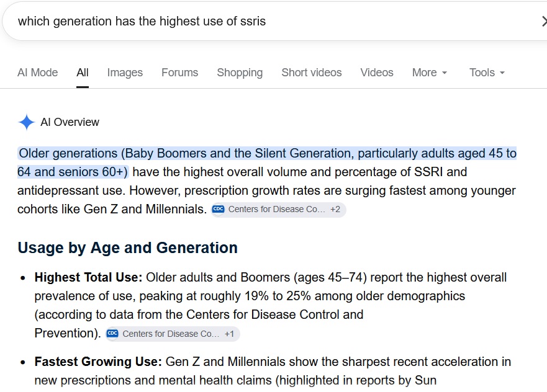The width and height of the screenshot is (547, 392).
Task: Clear the search box with X icon
Action: pyautogui.click(x=543, y=21)
